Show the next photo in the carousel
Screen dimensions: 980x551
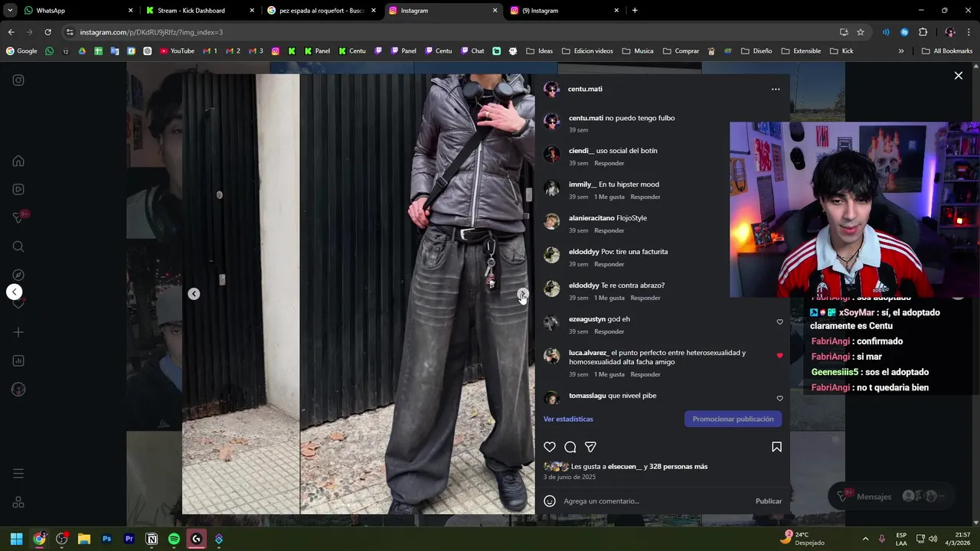[x=522, y=294]
